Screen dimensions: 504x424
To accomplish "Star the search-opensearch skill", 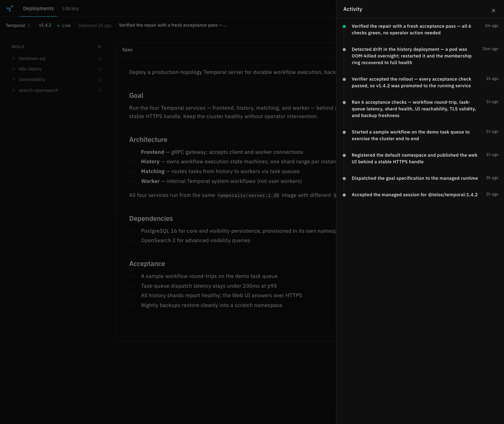I will [100, 90].
